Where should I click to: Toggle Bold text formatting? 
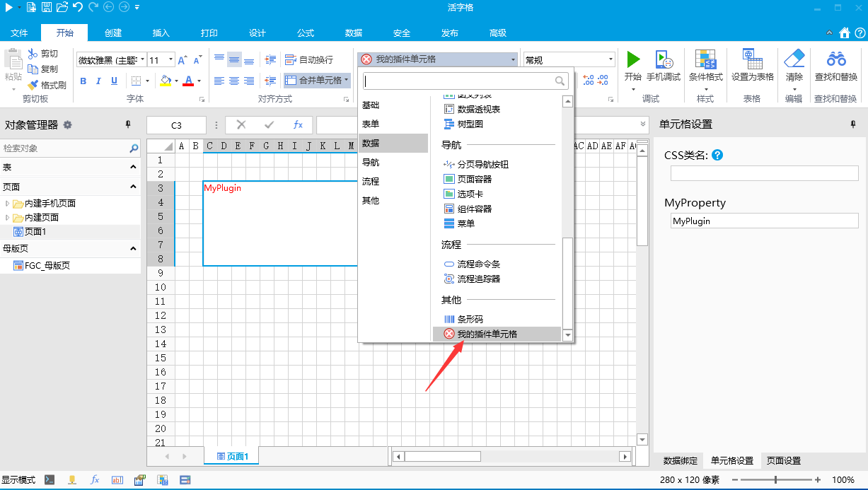point(83,81)
